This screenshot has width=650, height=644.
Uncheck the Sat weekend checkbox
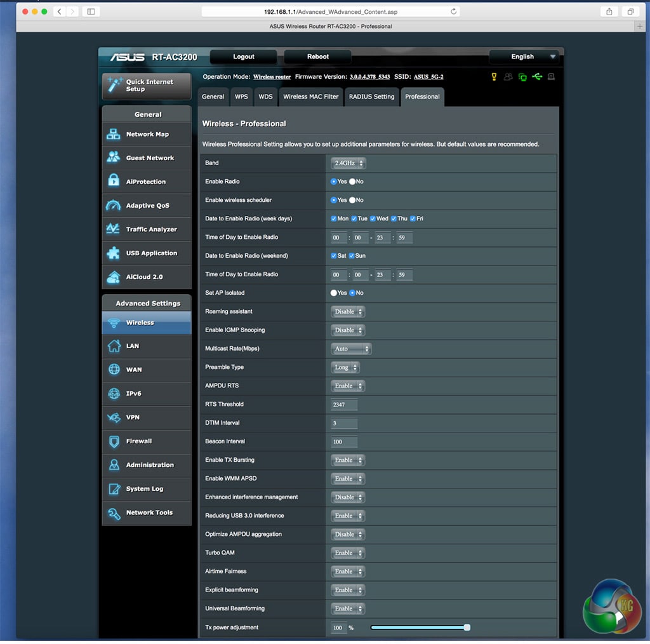tap(334, 256)
